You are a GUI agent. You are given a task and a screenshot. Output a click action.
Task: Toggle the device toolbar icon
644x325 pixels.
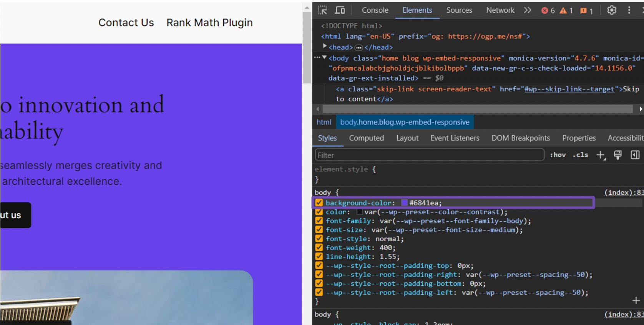tap(340, 10)
